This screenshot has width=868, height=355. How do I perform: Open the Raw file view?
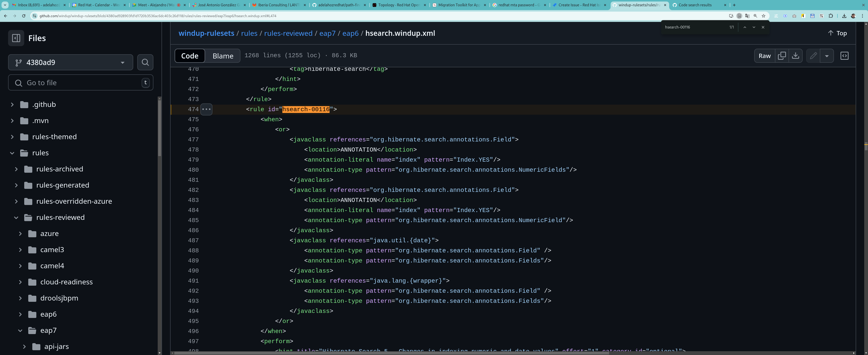[764, 56]
